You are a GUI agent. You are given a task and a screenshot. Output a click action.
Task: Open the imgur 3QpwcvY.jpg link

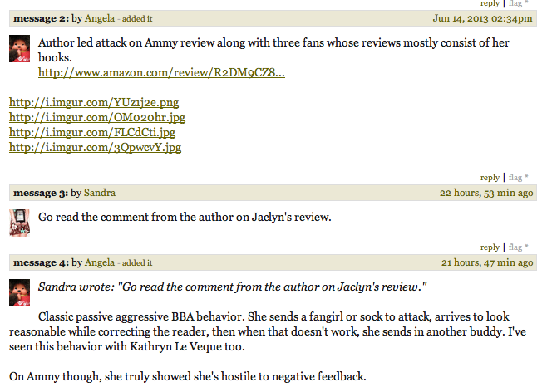pos(95,147)
